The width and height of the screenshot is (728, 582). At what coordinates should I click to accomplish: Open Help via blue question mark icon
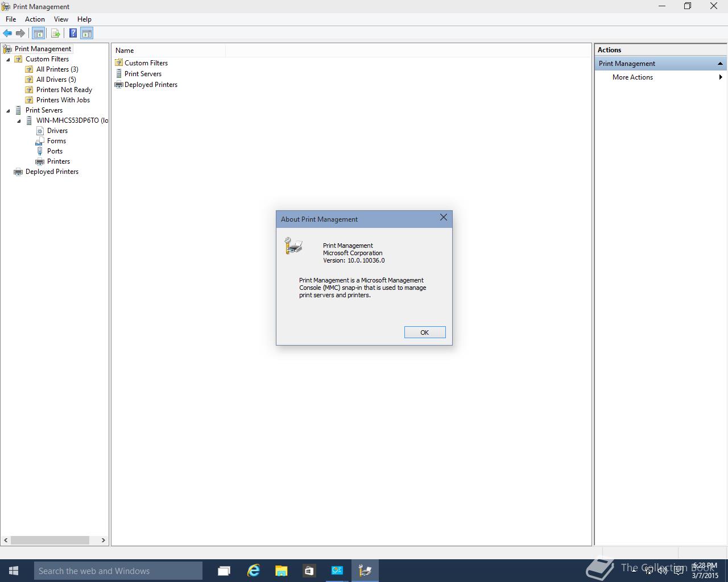coord(73,34)
